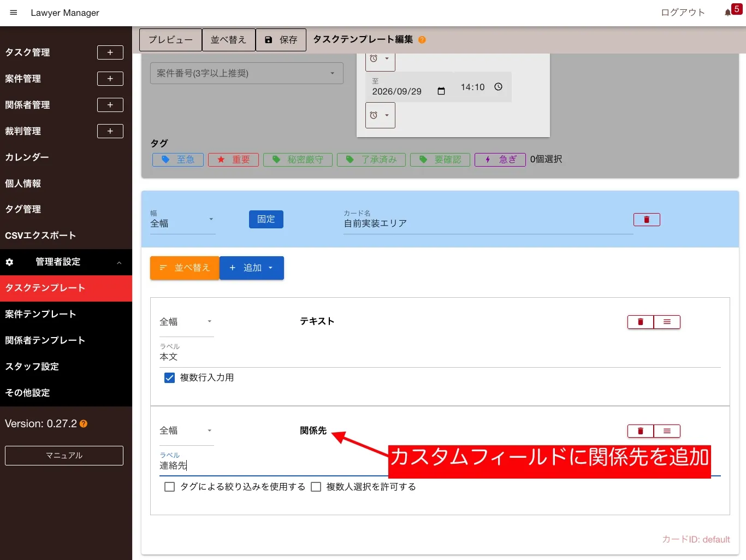The width and height of the screenshot is (746, 560).
Task: Click the プレビュー button
Action: pos(170,40)
